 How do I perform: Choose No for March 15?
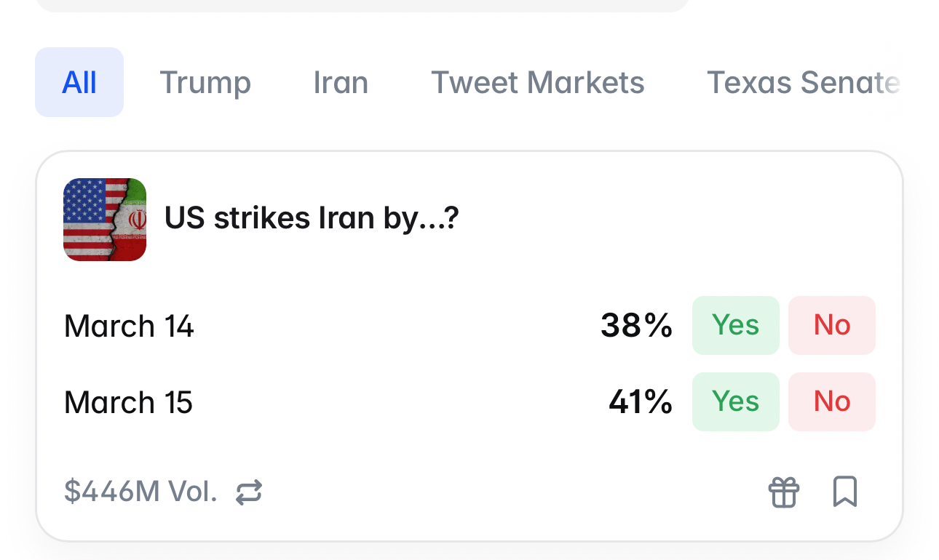(x=831, y=401)
